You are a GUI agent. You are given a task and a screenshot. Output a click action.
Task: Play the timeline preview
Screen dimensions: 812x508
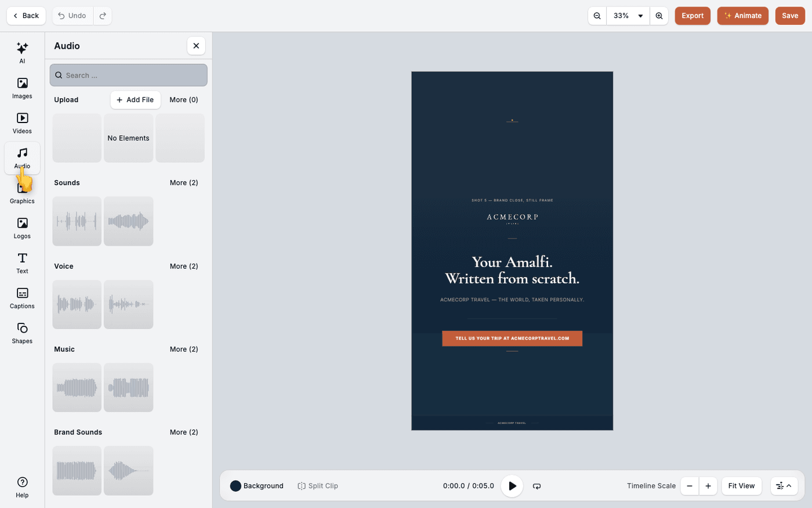click(512, 486)
